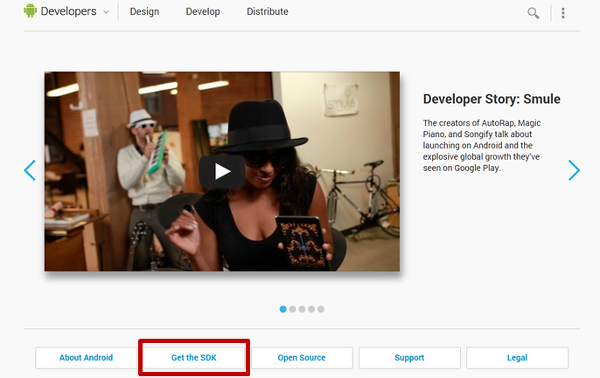Open the Distribute menu

tap(267, 12)
